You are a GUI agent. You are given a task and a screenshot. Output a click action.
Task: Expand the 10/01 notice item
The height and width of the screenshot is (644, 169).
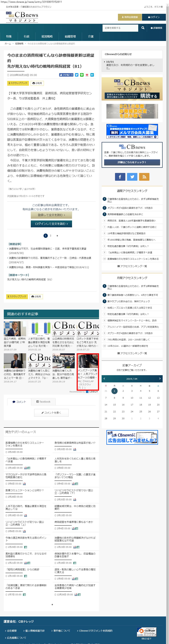point(110,61)
